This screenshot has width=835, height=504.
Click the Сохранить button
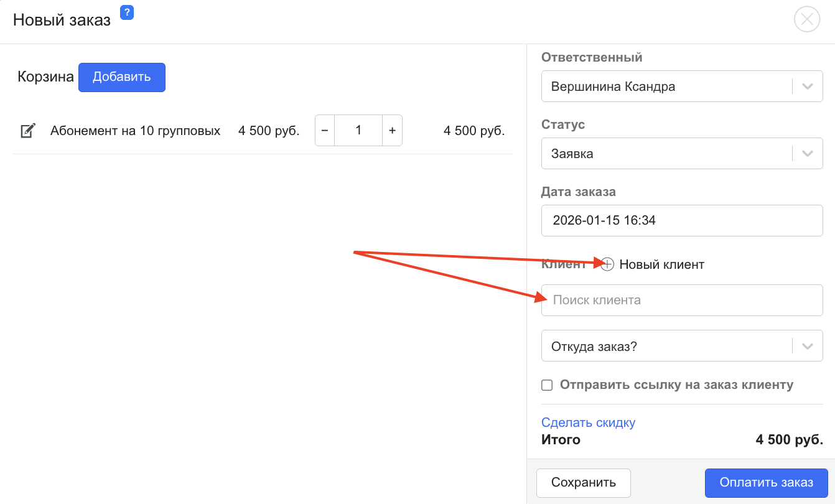click(584, 483)
